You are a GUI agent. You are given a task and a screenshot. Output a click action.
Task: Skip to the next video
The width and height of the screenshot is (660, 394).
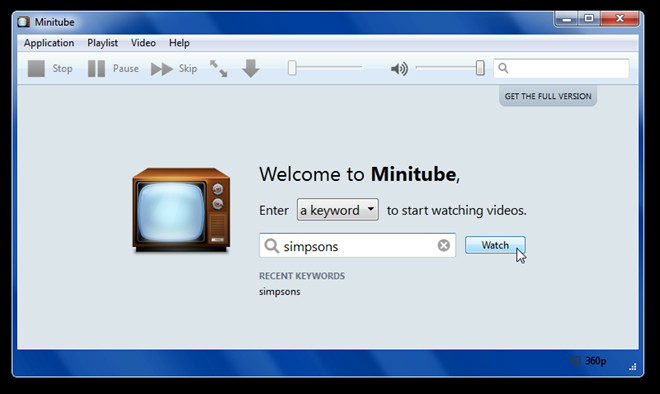point(174,69)
